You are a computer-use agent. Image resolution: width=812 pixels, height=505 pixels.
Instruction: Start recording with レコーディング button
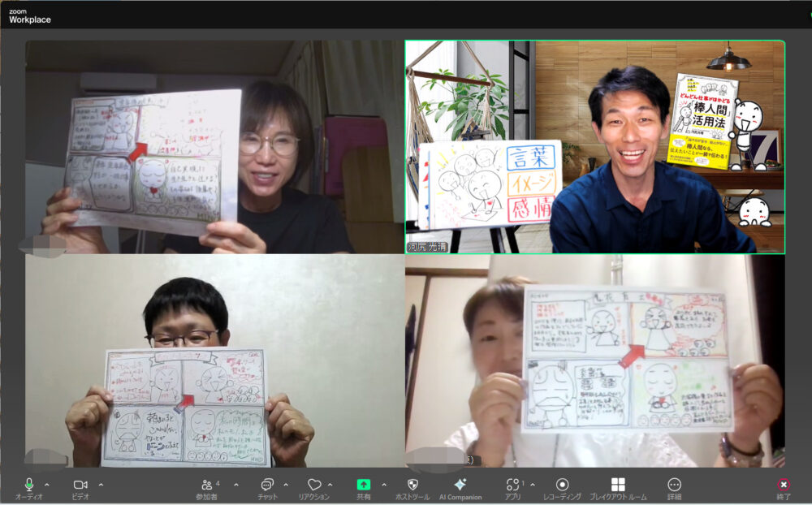562,485
